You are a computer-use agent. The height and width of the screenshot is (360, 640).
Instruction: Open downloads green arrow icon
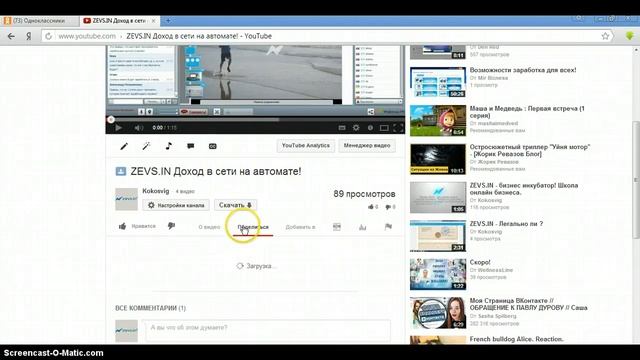click(x=629, y=36)
